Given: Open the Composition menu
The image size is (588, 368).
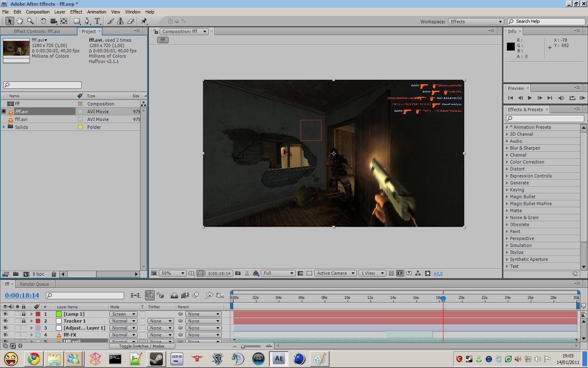Looking at the screenshot, I should coord(38,12).
